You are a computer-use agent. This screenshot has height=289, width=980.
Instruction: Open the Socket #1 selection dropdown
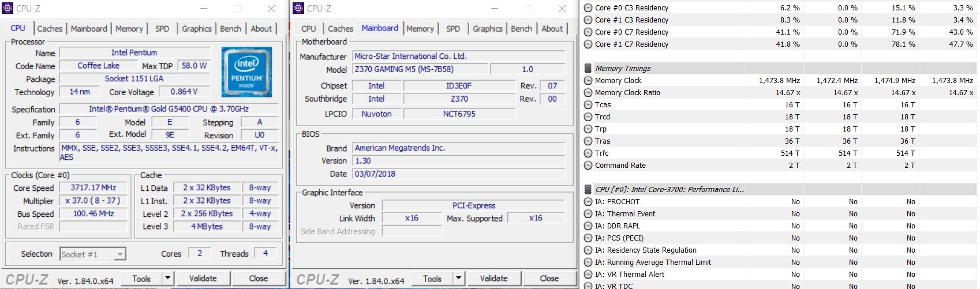pyautogui.click(x=119, y=254)
